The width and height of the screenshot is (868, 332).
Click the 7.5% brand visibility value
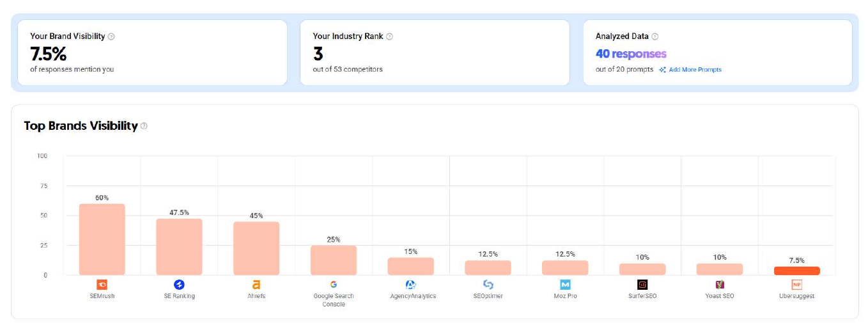(48, 54)
